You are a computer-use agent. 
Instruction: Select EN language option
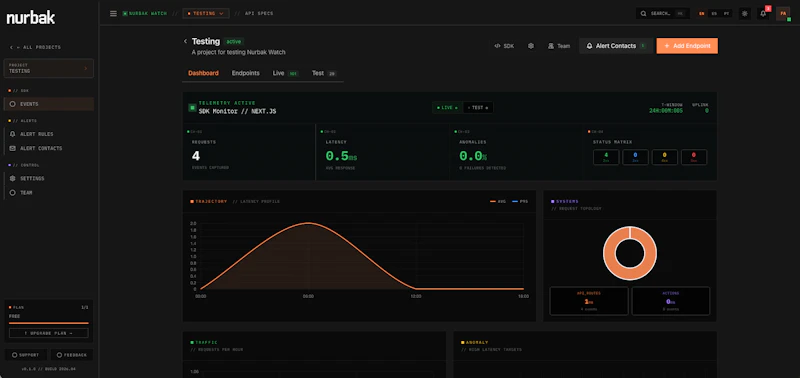pyautogui.click(x=702, y=14)
